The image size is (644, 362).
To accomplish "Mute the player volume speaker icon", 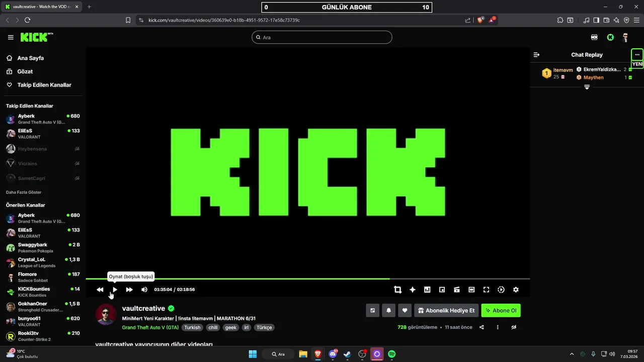I will pos(144,290).
